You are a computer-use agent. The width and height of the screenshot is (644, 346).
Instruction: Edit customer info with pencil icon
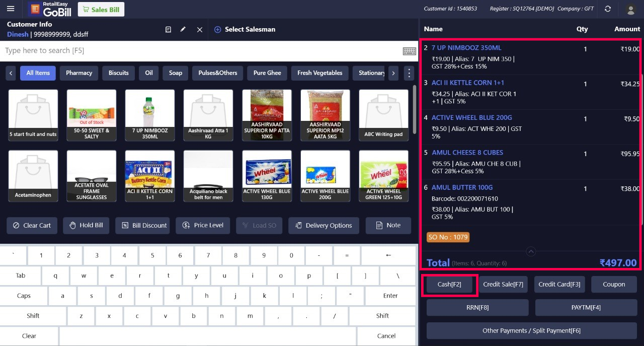[183, 30]
